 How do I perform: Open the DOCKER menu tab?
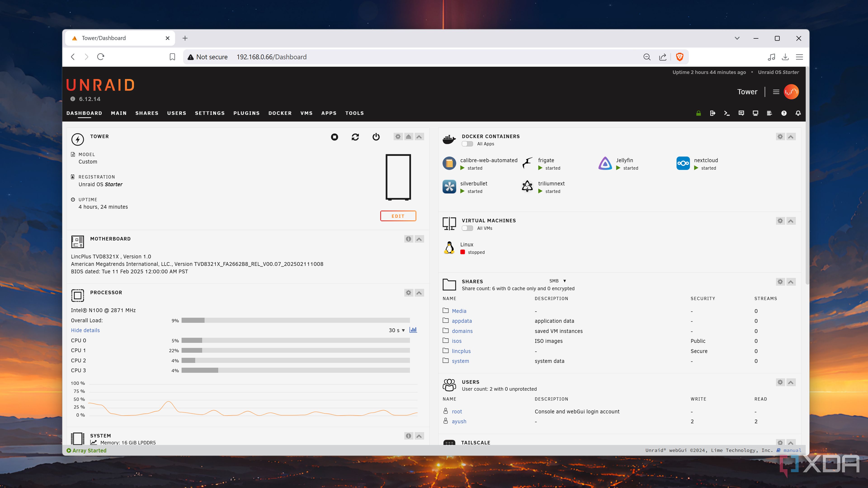280,113
